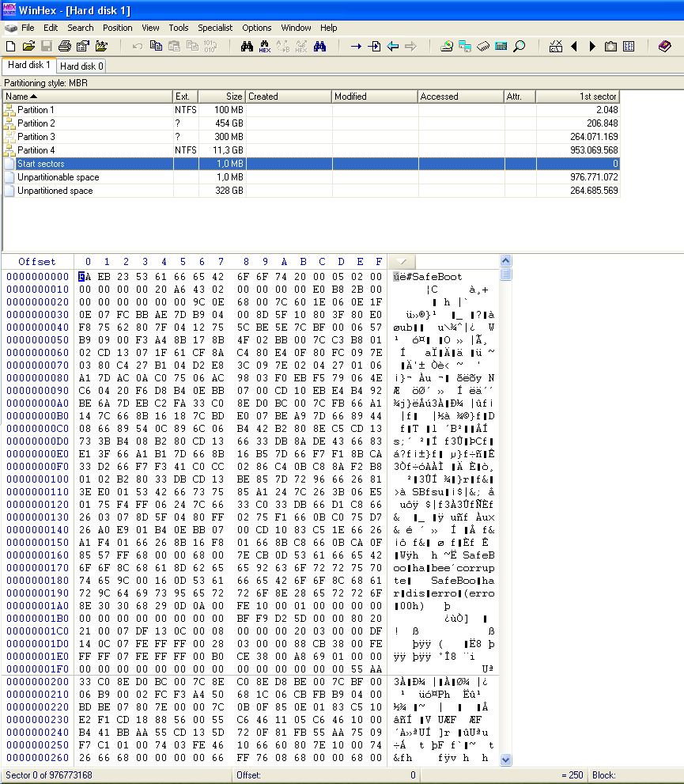The height and width of the screenshot is (784, 684).
Task: Click the Open Folder icon with arrow
Action: [101, 47]
